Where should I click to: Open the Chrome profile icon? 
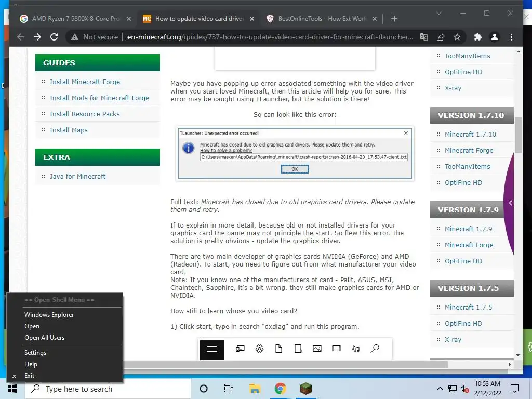coord(495,37)
